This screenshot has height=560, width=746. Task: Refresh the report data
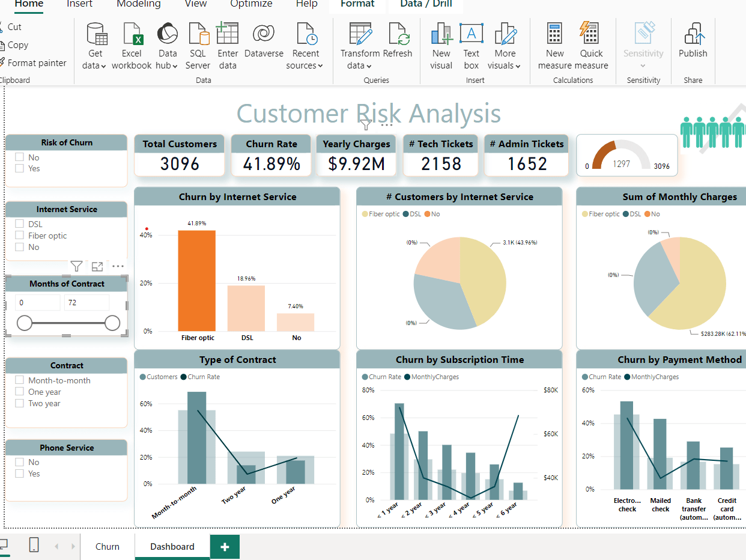(x=398, y=42)
